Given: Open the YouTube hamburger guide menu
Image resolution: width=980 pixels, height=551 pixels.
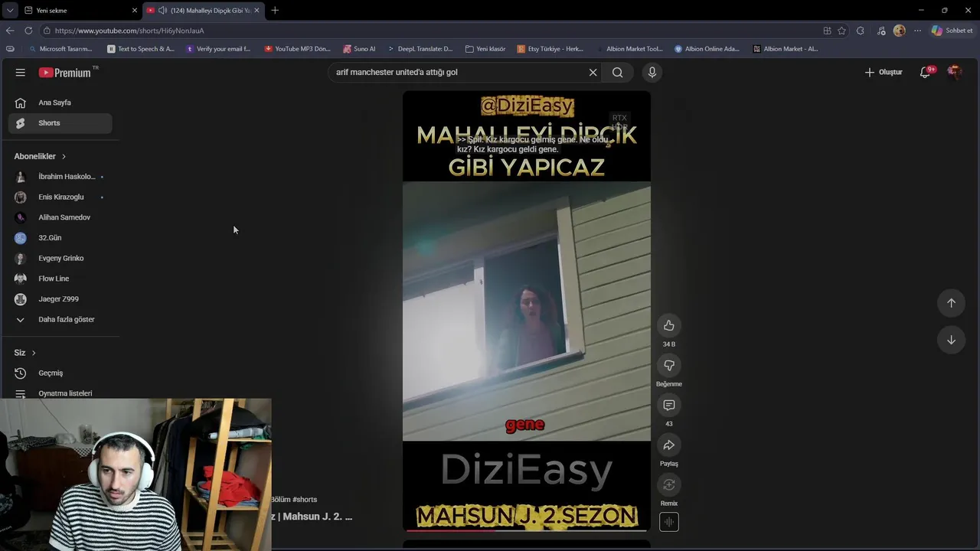Looking at the screenshot, I should tap(21, 73).
